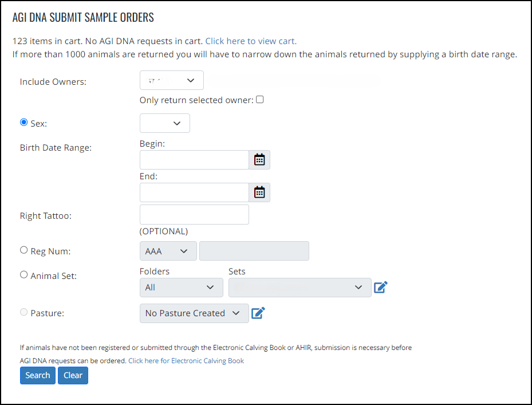Click the (OPTIONAL) text under Right Tattoo
The height and width of the screenshot is (405, 532).
click(164, 231)
